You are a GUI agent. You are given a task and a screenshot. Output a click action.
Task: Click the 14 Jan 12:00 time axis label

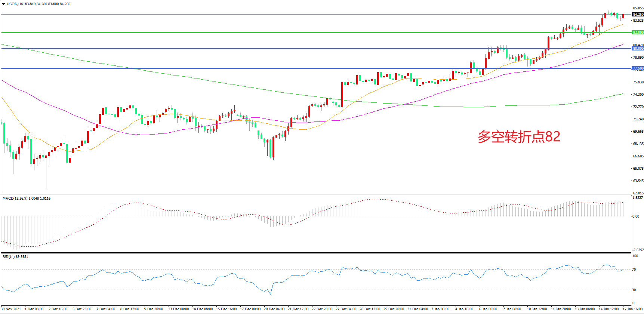click(x=608, y=309)
